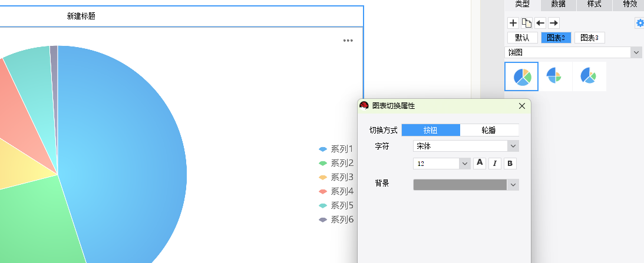The width and height of the screenshot is (644, 263).
Task: Pick the gray 背景 color swatch
Action: pyautogui.click(x=460, y=185)
